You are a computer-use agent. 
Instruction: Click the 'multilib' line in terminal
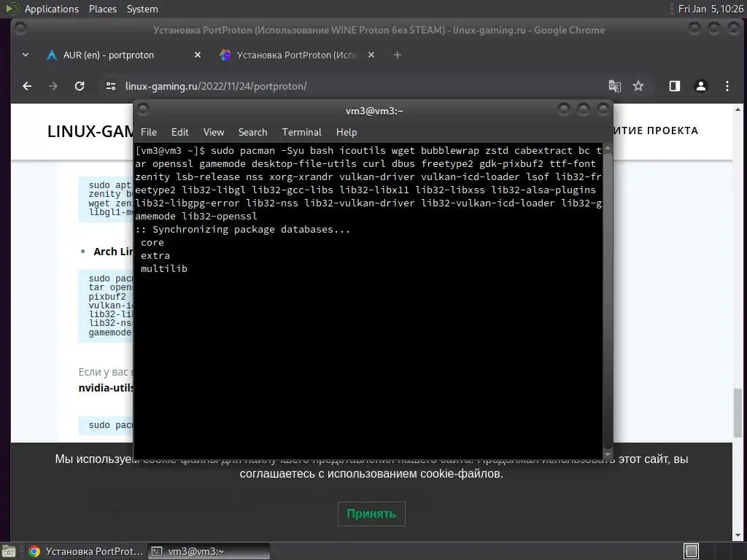tap(164, 268)
